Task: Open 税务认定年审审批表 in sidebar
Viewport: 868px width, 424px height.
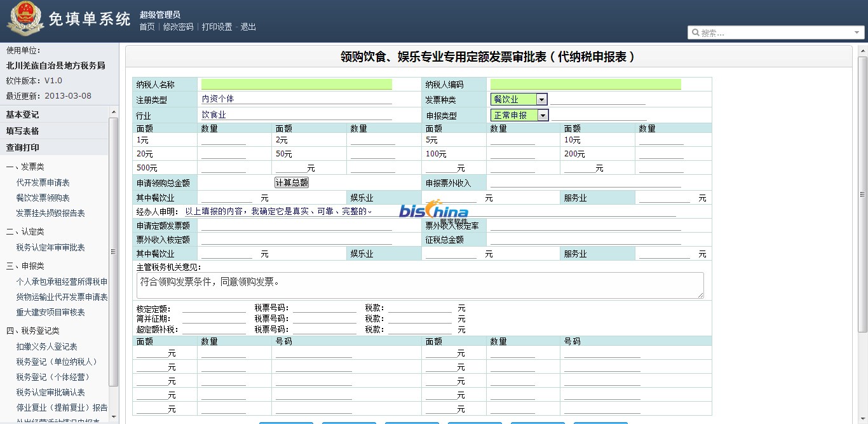Action: [x=51, y=247]
